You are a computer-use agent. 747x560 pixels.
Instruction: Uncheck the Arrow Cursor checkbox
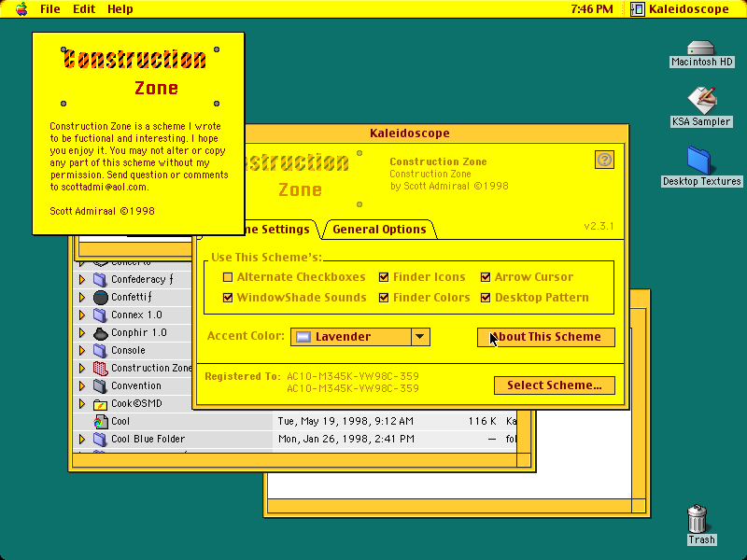pos(486,277)
